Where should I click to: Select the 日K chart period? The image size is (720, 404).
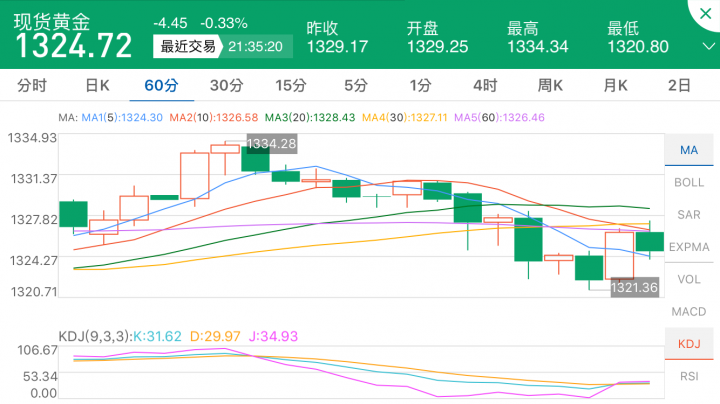pos(97,86)
